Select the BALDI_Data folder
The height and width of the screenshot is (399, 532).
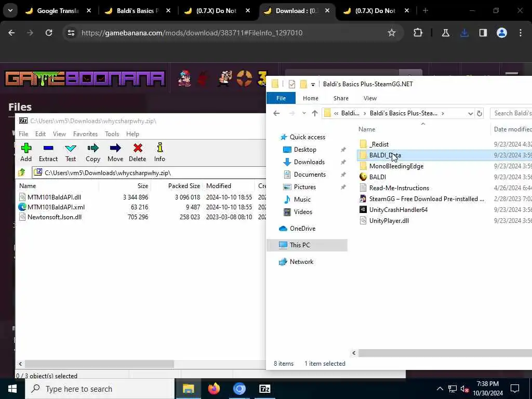385,155
